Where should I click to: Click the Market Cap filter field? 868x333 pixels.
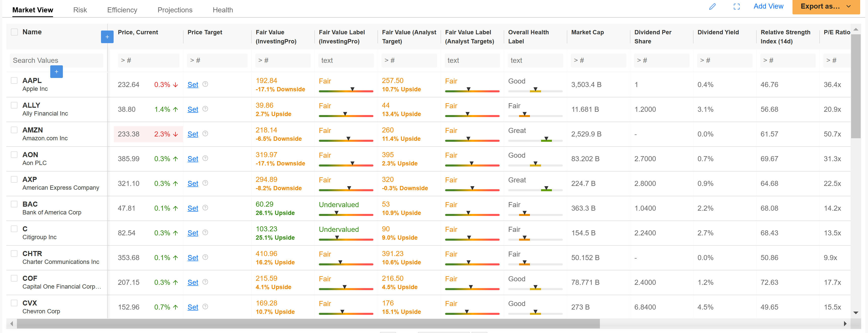click(598, 60)
